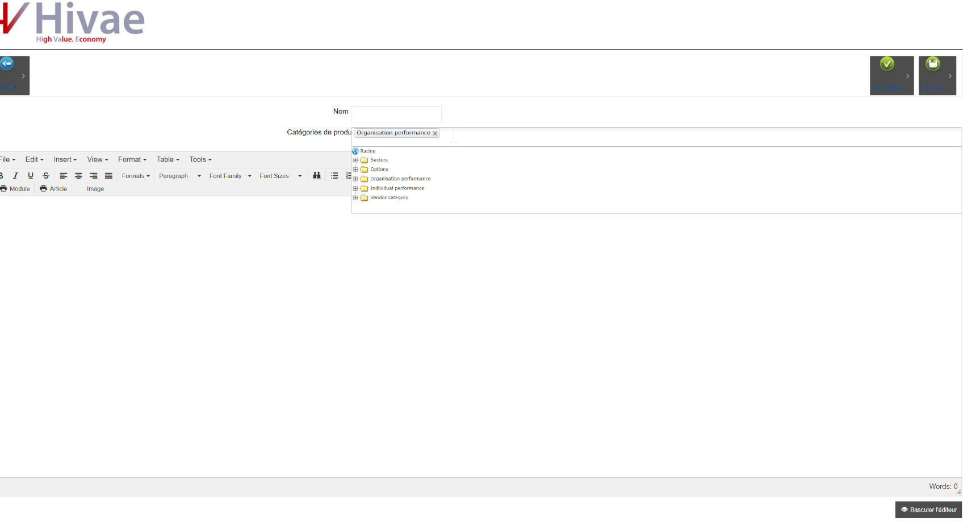
Task: Open the Formats dropdown
Action: (136, 176)
